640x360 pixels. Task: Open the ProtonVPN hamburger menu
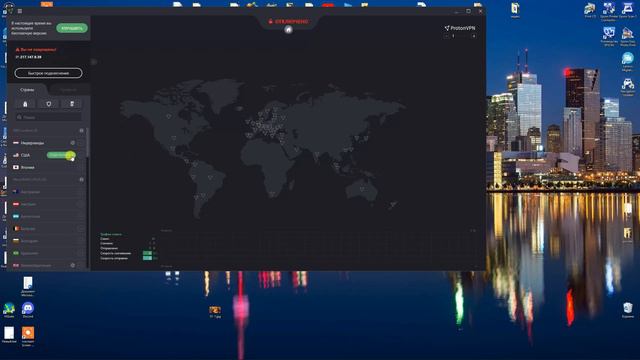20,11
